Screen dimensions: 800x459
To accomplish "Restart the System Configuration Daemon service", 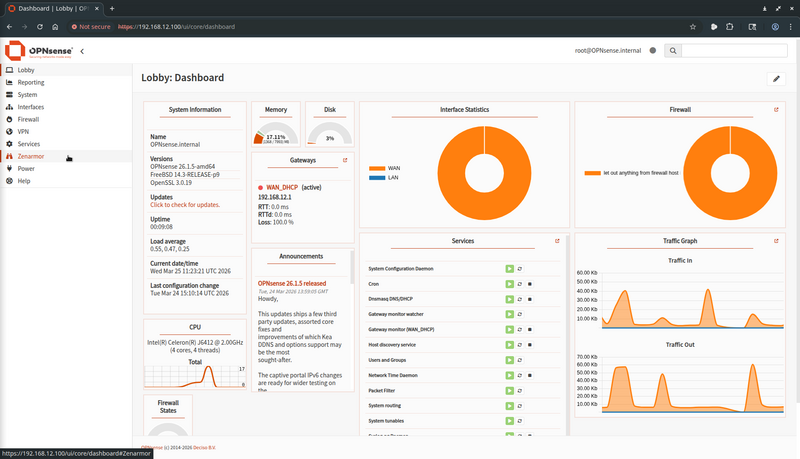I will 520,269.
